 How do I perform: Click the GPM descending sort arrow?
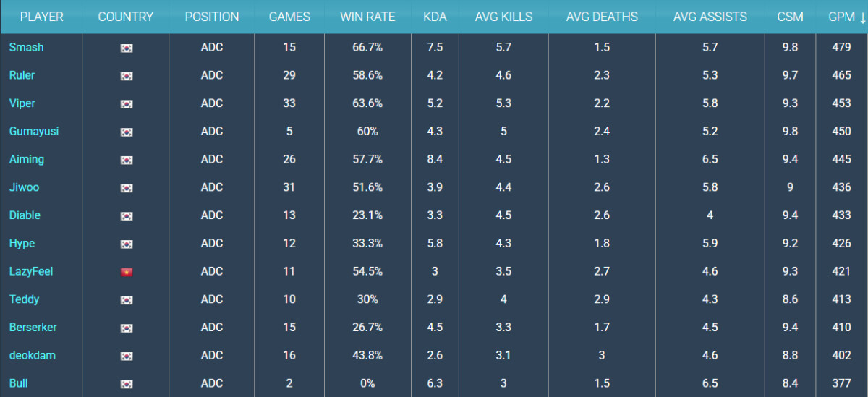tap(862, 17)
